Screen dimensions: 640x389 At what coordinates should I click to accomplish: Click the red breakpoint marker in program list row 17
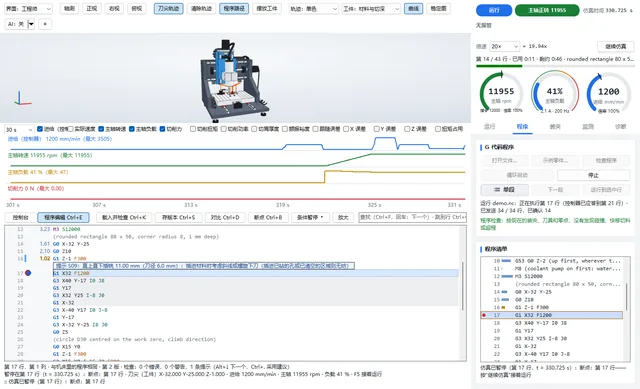484,315
